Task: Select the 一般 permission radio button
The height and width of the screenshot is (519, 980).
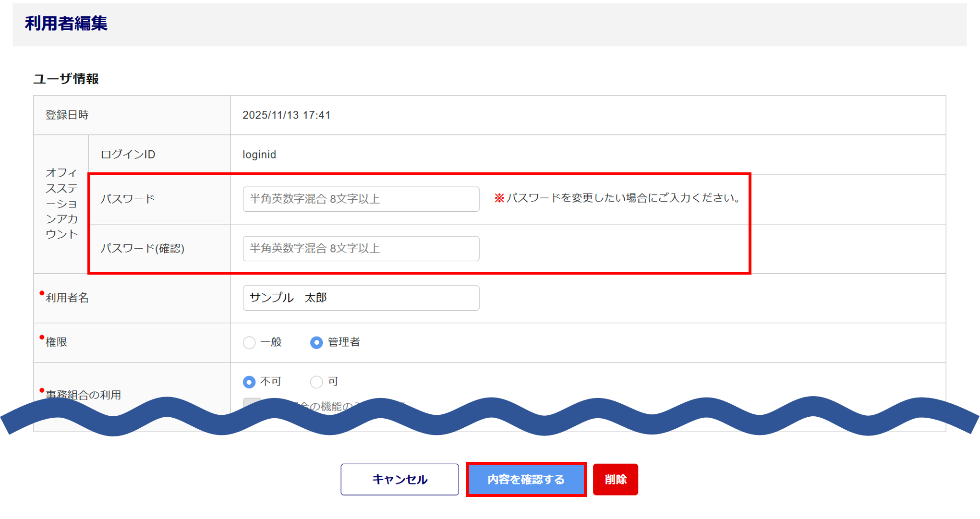Action: click(x=249, y=342)
